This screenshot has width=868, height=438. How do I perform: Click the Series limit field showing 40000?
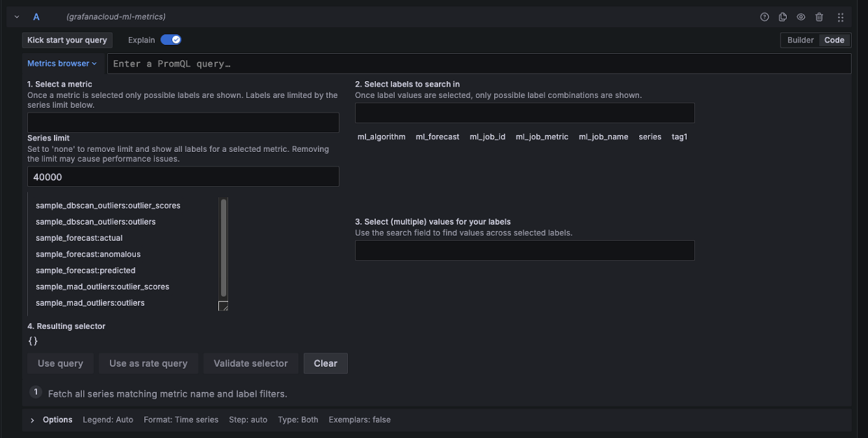(x=183, y=176)
